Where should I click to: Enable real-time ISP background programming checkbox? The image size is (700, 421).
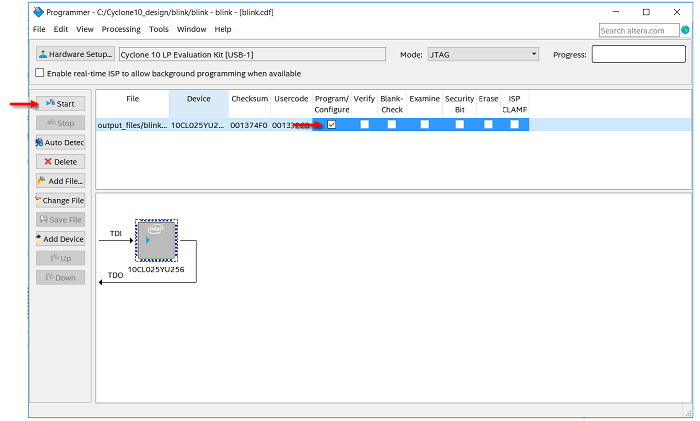(40, 73)
